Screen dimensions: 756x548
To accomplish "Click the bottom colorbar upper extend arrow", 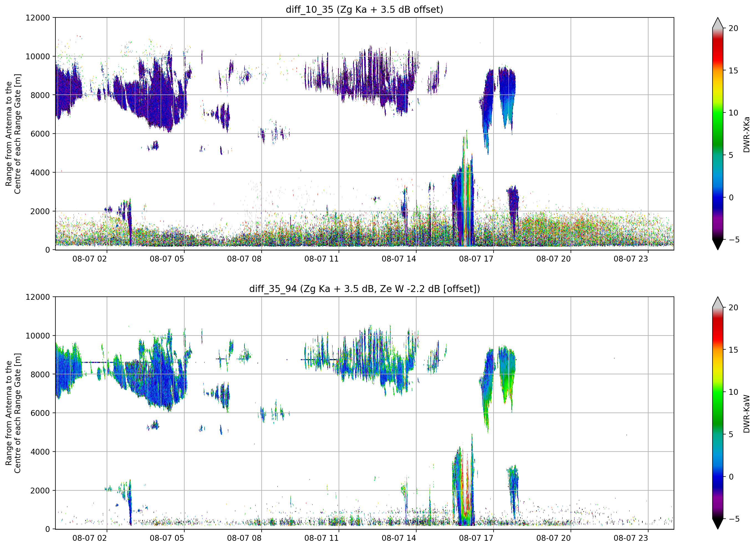I will 718,302.
